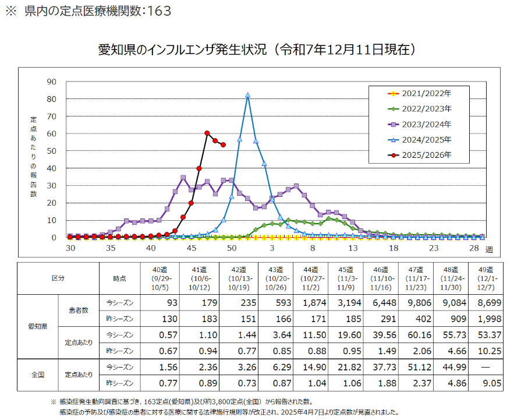Select the 2023/2024年 legend text label
This screenshot has width=514, height=420.
click(x=427, y=125)
